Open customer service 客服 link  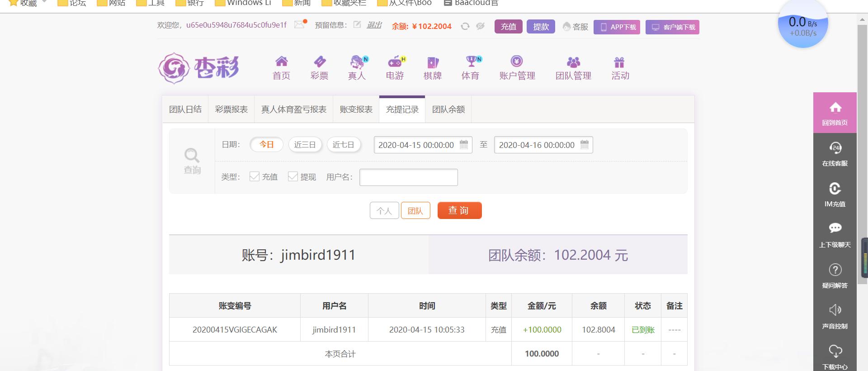pos(576,27)
